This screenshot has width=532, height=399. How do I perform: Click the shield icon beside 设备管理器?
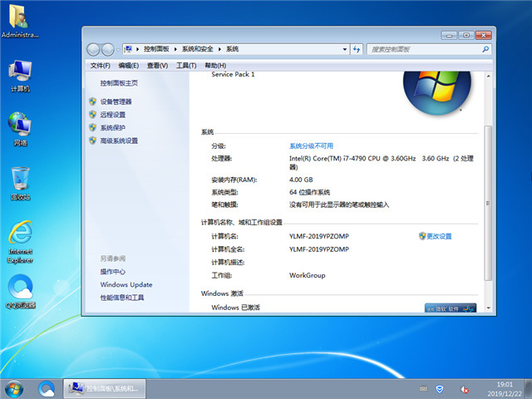coord(92,101)
